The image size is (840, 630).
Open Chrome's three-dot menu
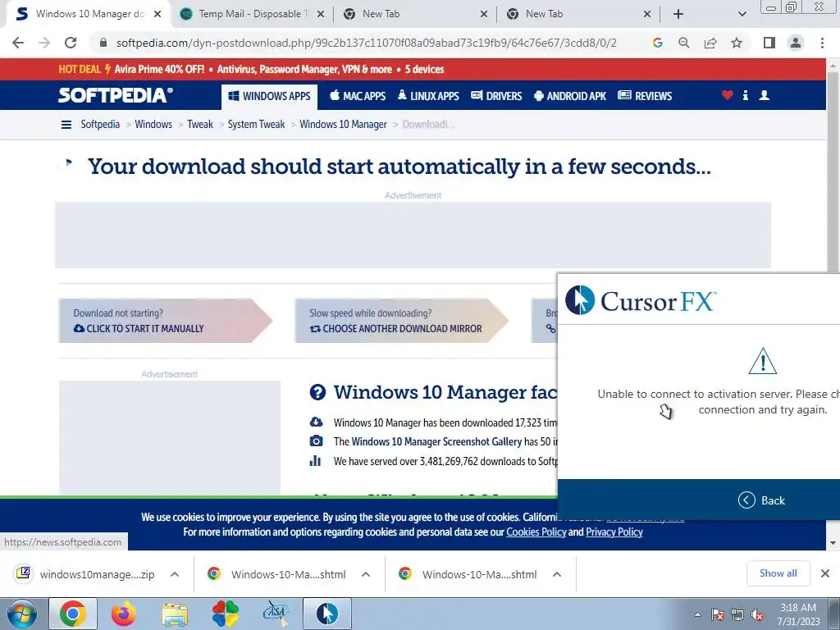pyautogui.click(x=822, y=43)
